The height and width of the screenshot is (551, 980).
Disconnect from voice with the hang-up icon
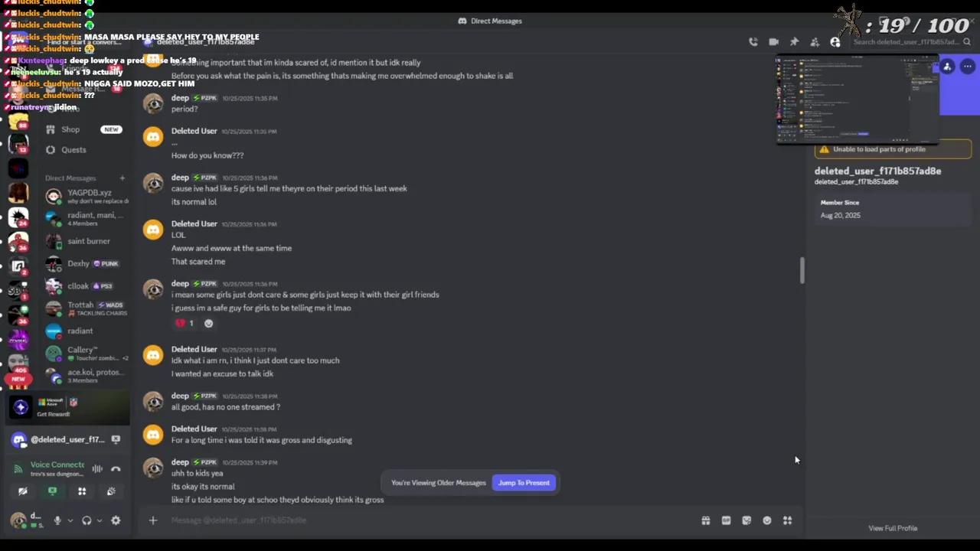[x=116, y=469]
